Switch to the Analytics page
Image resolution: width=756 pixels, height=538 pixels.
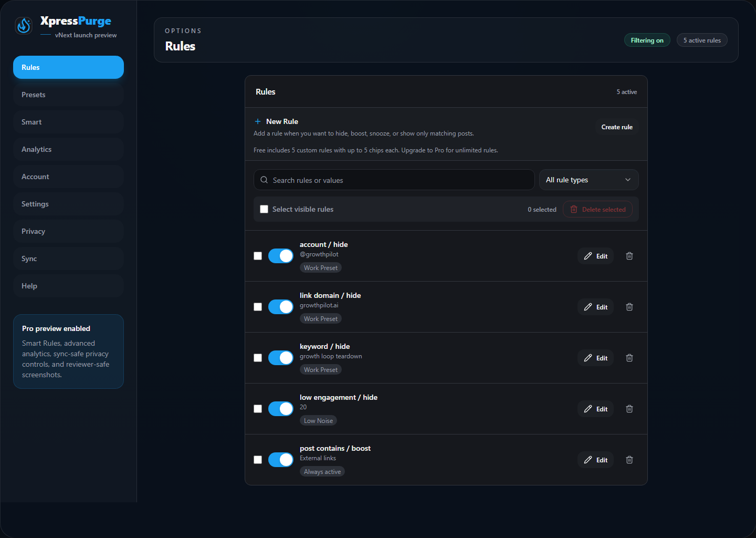(x=68, y=149)
